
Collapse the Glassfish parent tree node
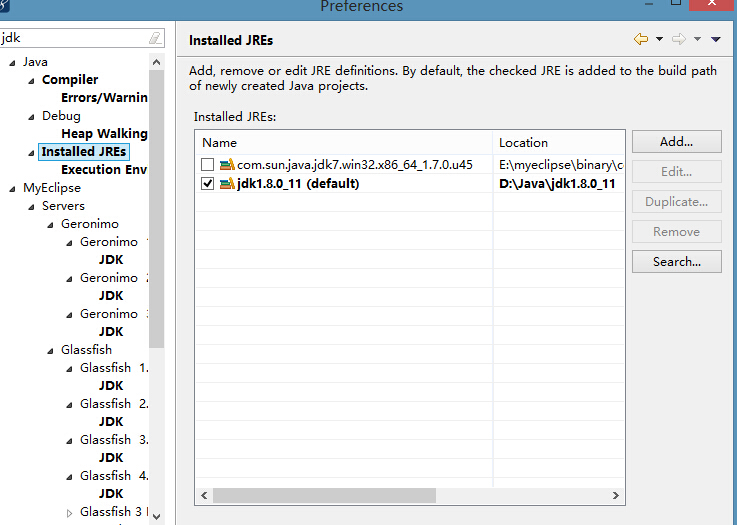tap(50, 351)
